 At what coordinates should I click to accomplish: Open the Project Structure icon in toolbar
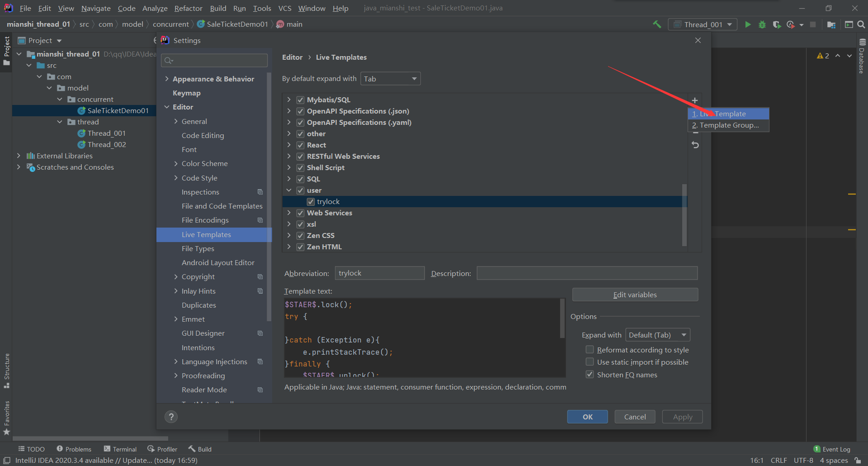tap(831, 24)
